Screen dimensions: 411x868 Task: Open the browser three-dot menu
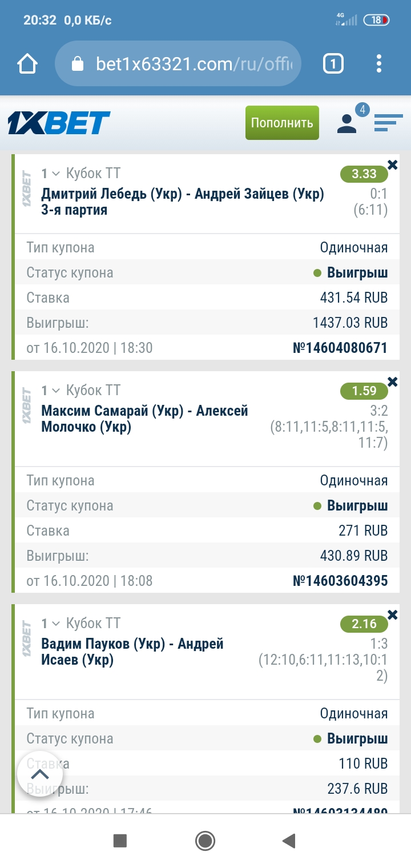pyautogui.click(x=380, y=63)
